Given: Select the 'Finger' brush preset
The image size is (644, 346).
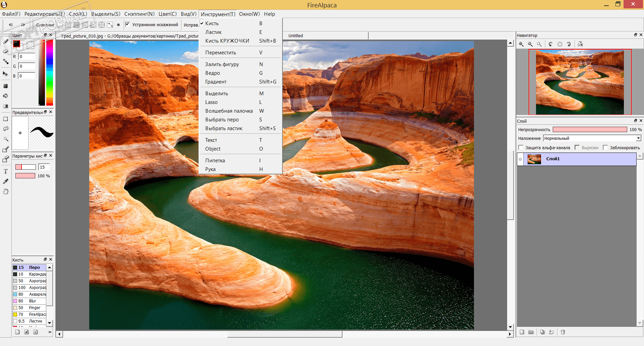Looking at the screenshot, I should (x=29, y=308).
